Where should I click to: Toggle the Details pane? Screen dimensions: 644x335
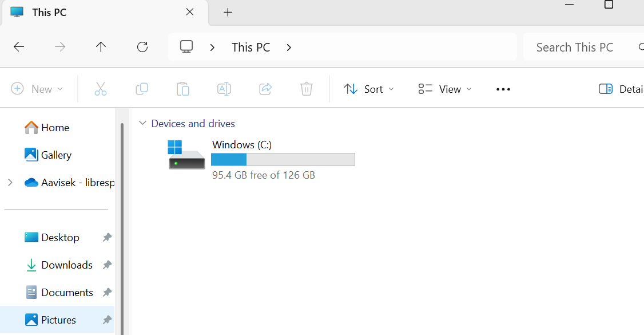click(621, 89)
